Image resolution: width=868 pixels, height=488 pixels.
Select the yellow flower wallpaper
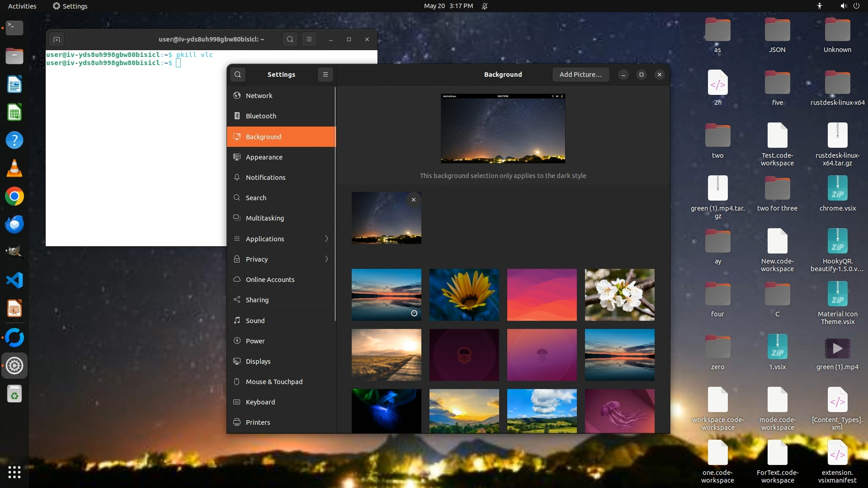pyautogui.click(x=464, y=295)
